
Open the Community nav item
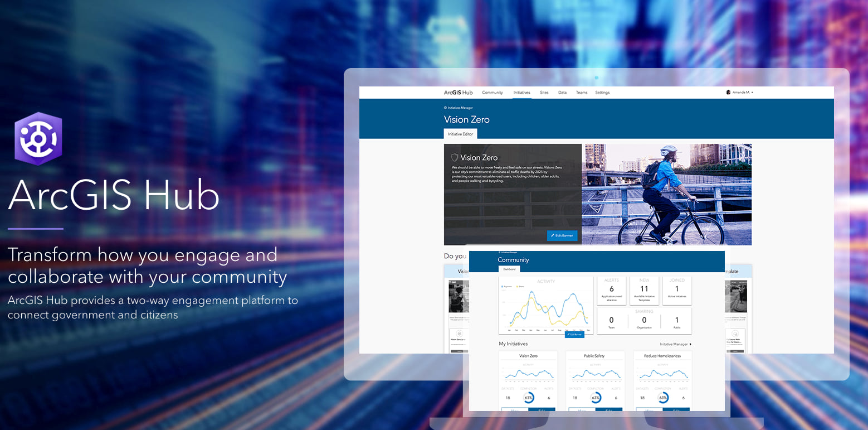(x=492, y=93)
